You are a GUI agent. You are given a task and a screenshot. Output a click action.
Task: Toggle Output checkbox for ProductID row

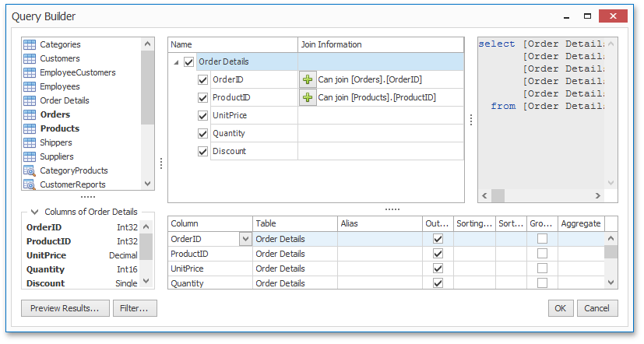coord(438,254)
